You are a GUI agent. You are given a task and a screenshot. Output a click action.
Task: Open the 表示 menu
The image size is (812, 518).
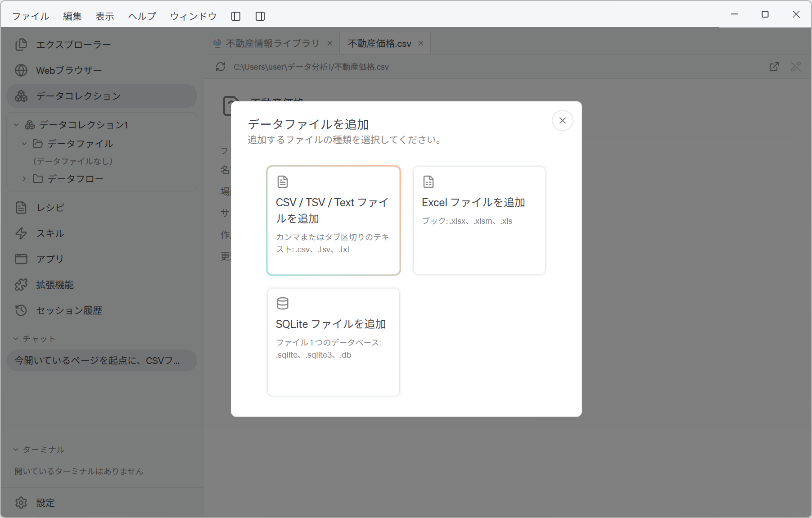coord(105,16)
